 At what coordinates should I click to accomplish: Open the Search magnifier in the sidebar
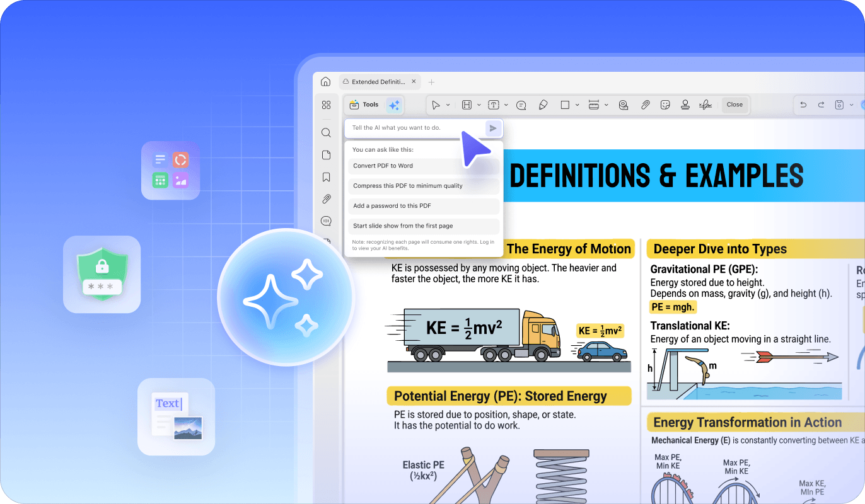coord(326,133)
